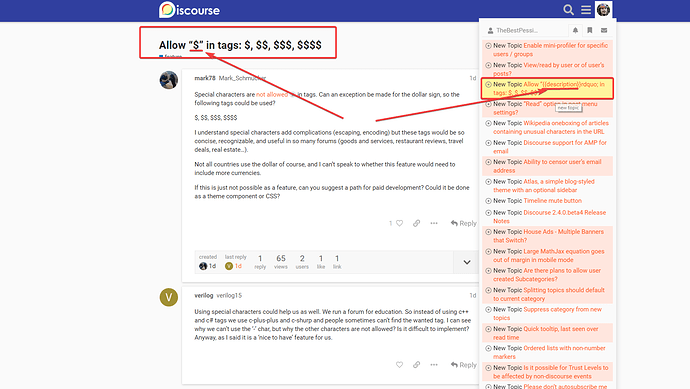The height and width of the screenshot is (389, 690).
Task: Click new-topic icon beside 'Discourse support for AMP' notification
Action: (x=488, y=143)
